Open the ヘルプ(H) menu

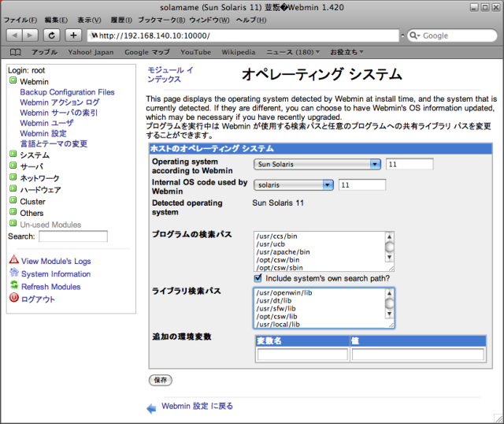pos(251,20)
